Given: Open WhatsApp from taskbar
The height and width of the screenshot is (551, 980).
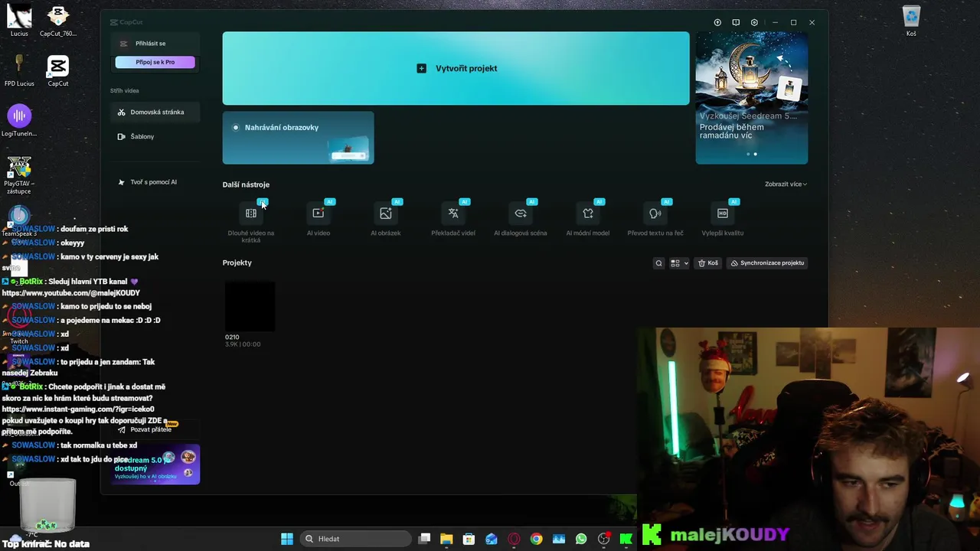Looking at the screenshot, I should pyautogui.click(x=581, y=539).
